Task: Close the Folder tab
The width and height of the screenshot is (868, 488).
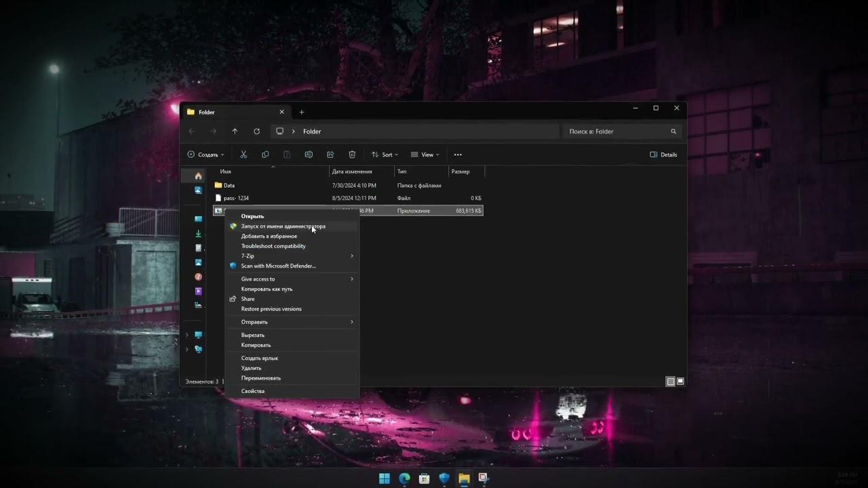Action: [282, 112]
